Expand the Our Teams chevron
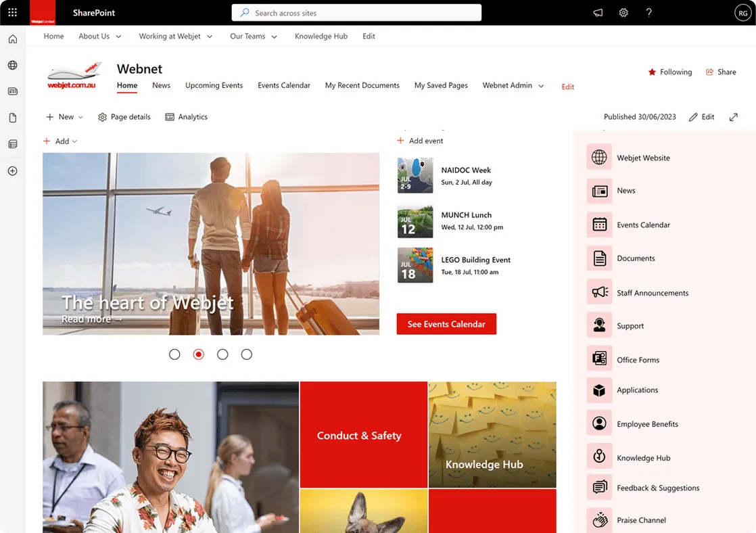This screenshot has height=533, width=756. (275, 37)
